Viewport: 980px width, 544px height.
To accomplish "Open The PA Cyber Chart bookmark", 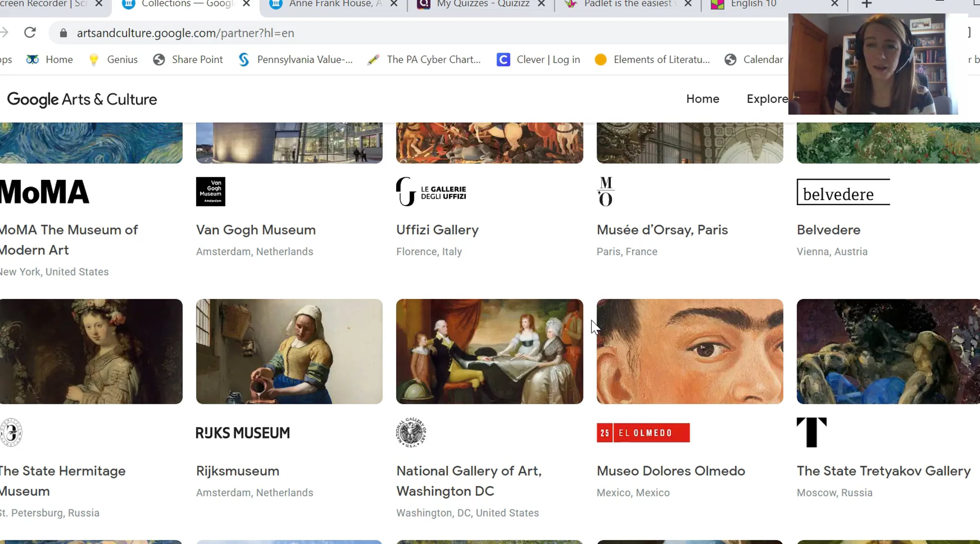I will coord(424,60).
